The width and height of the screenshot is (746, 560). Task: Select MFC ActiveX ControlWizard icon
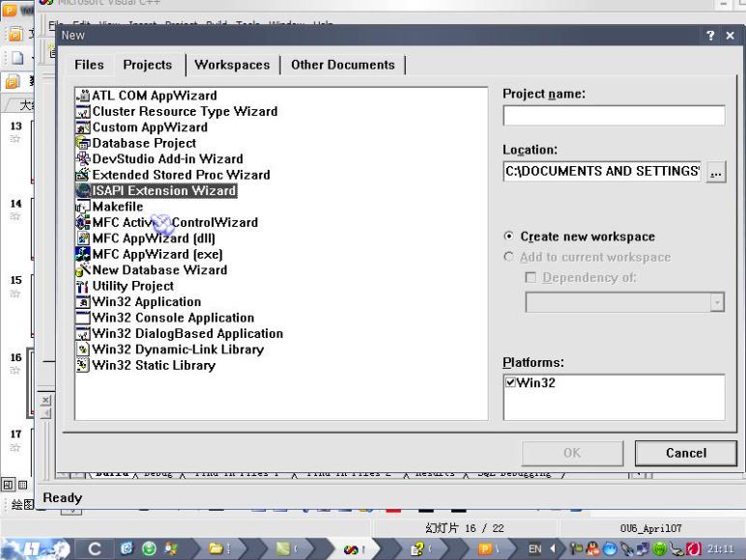pos(83,222)
